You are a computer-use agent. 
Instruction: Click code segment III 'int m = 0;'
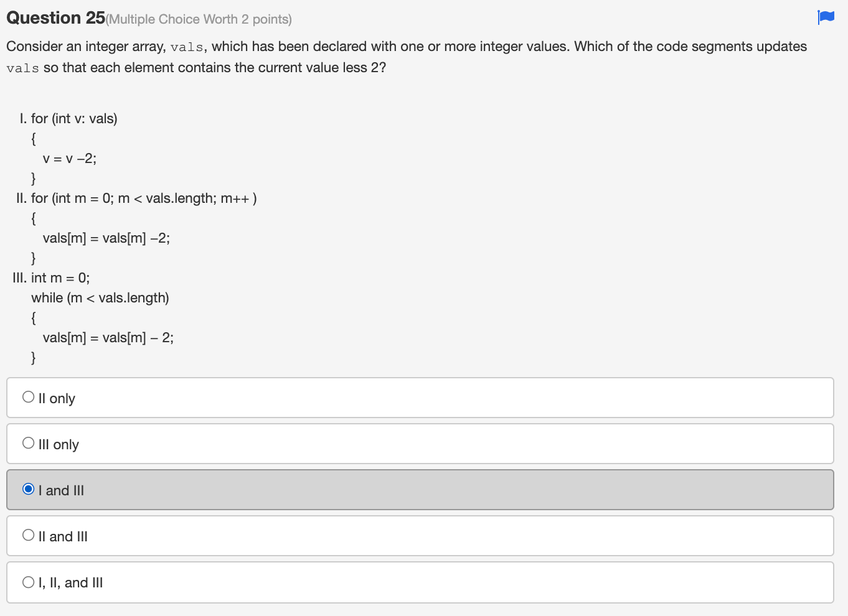pos(60,278)
